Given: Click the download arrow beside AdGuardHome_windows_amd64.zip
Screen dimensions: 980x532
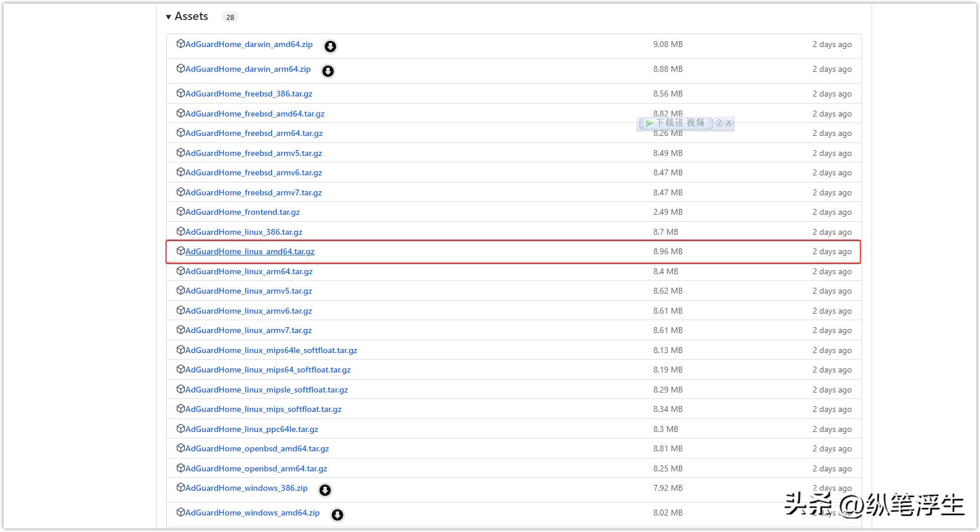Looking at the screenshot, I should click(x=337, y=514).
